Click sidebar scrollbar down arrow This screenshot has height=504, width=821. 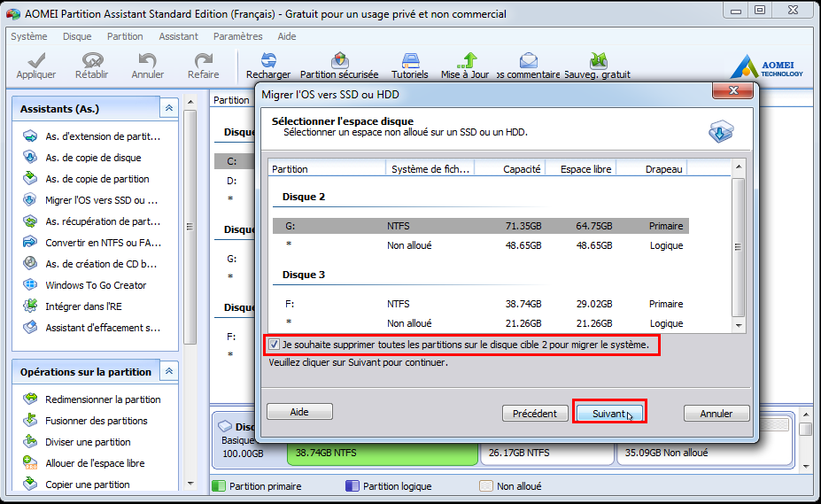pos(190,483)
